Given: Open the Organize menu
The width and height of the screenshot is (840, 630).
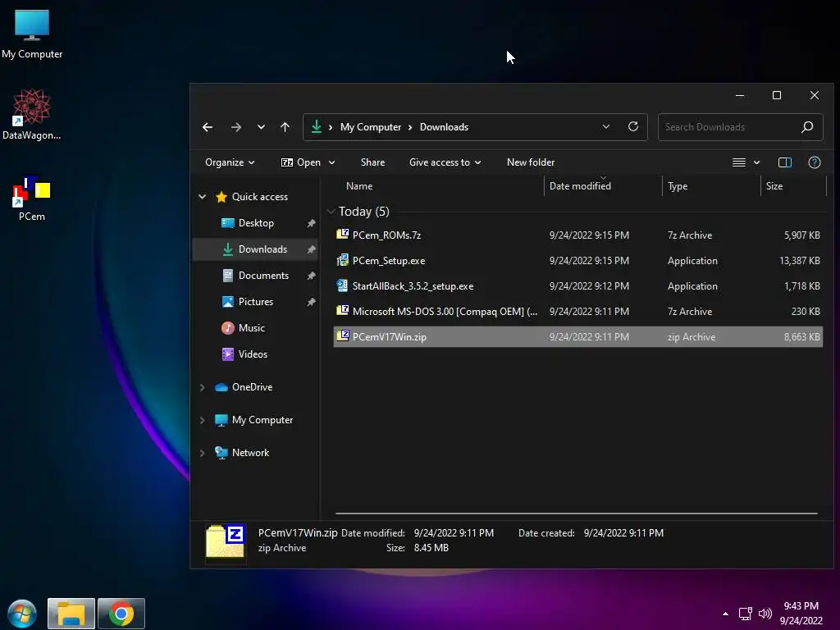Looking at the screenshot, I should (x=230, y=162).
